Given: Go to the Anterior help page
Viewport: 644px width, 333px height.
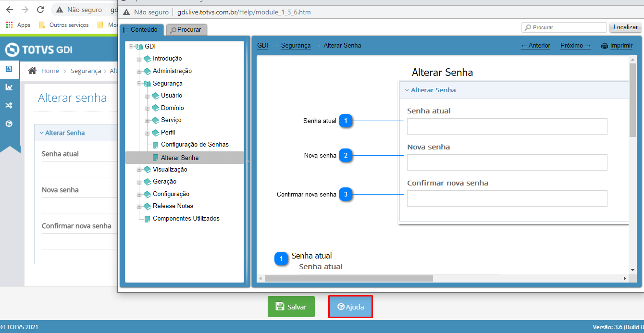Looking at the screenshot, I should 535,46.
